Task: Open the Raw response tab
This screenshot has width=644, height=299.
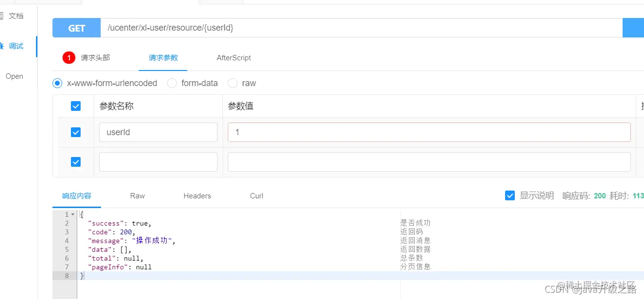Action: coord(137,196)
